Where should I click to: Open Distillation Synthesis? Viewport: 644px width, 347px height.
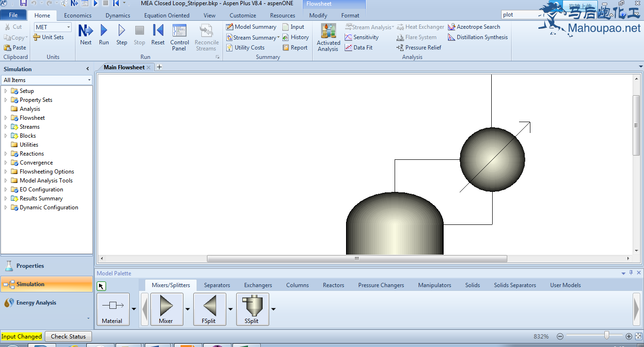478,37
